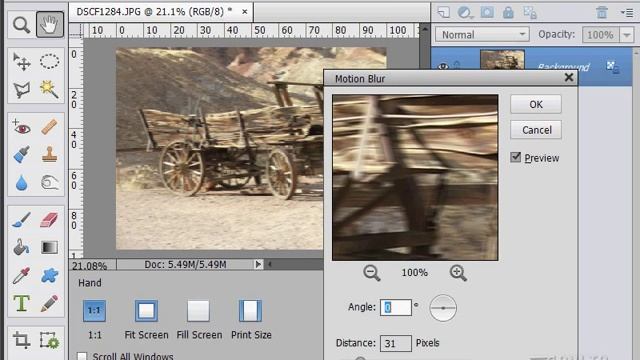This screenshot has height=360, width=640.
Task: Click the angle direction dial
Action: click(x=443, y=308)
